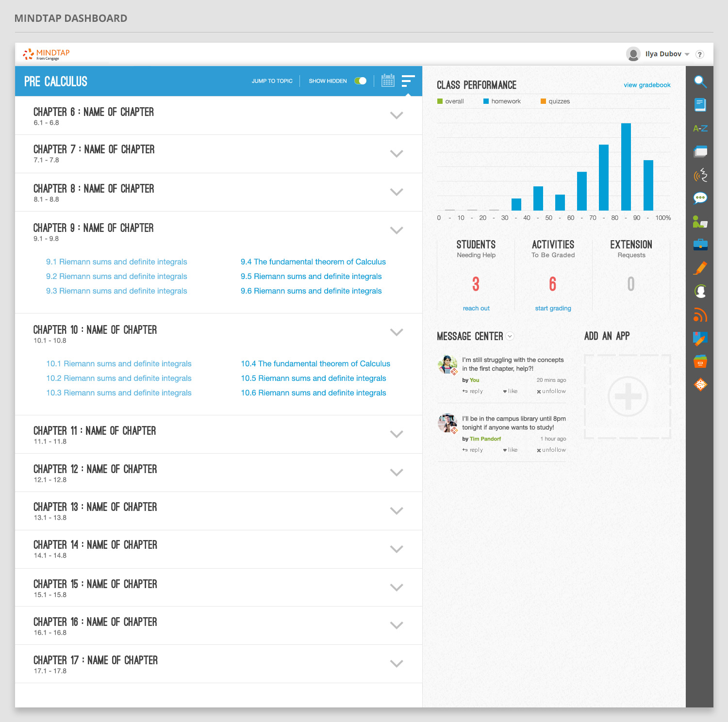Click the help question mark icon

pyautogui.click(x=699, y=54)
